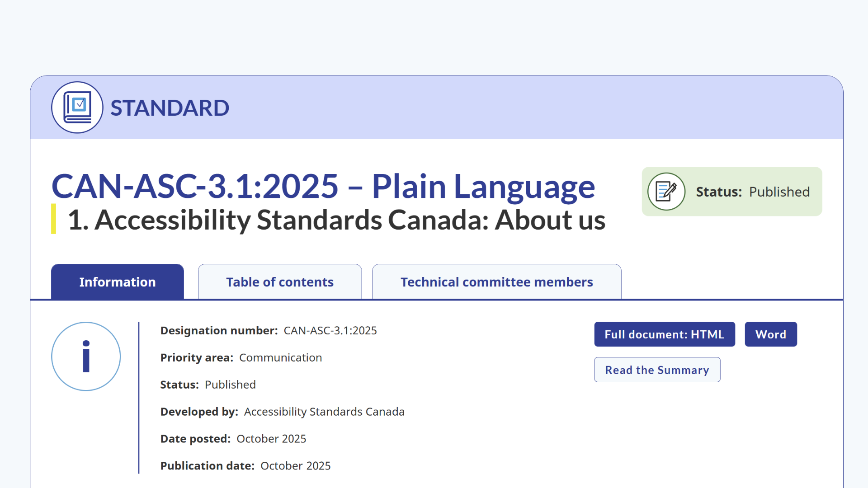The width and height of the screenshot is (868, 488).
Task: Click the STANDARD book icon
Action: [77, 108]
